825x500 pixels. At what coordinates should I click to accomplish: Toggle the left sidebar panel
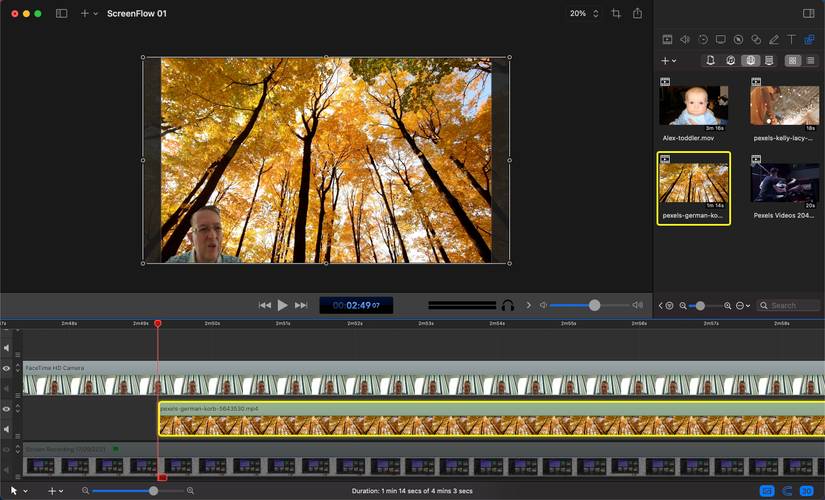(x=62, y=14)
